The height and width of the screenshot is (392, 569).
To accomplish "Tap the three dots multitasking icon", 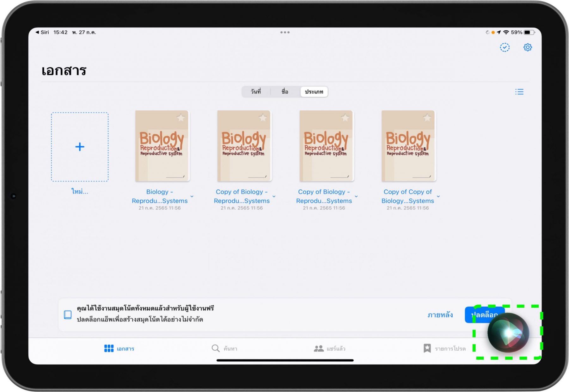I will point(284,32).
